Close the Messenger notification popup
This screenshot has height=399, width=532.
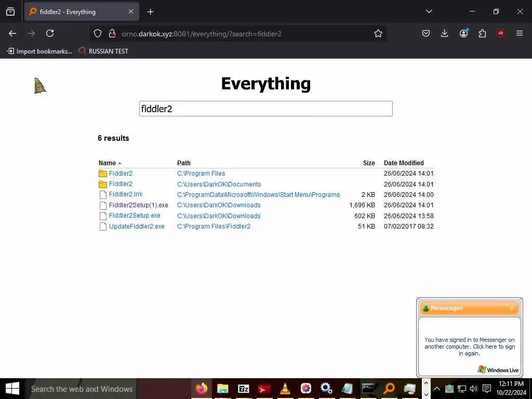click(x=512, y=308)
